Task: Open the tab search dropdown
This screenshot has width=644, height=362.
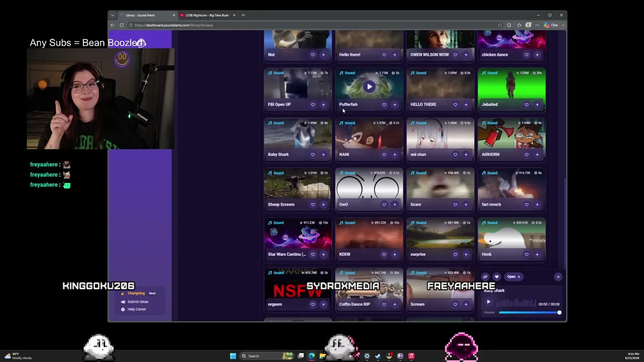Action: (x=113, y=15)
